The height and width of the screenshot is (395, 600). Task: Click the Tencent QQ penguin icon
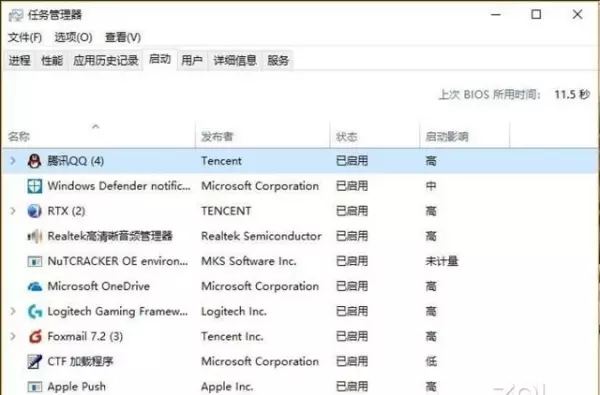(x=34, y=161)
